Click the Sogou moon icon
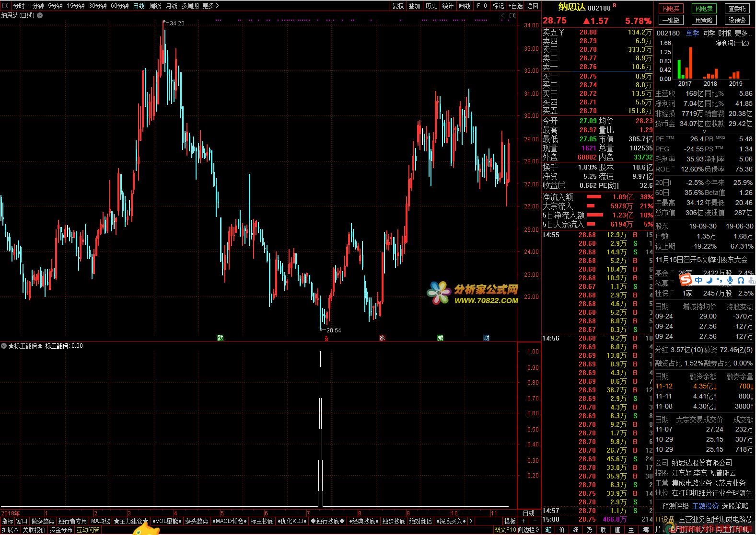This screenshot has width=756, height=535. [x=709, y=280]
